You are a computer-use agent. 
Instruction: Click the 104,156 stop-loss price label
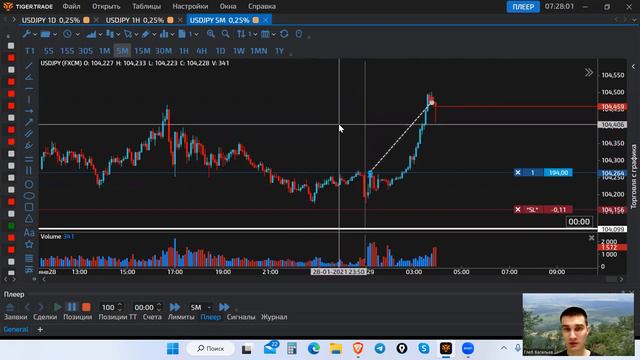pos(612,210)
